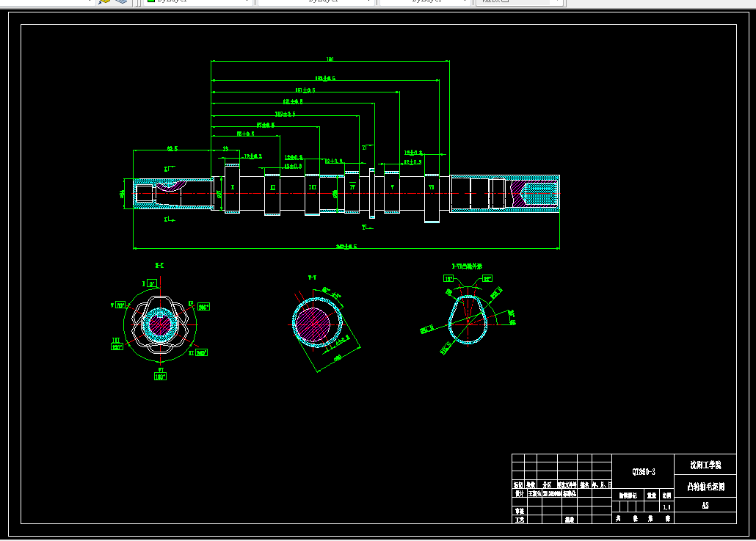
Task: Click the 凸轮轴毛坯图 drawing title cell
Action: pos(705,487)
